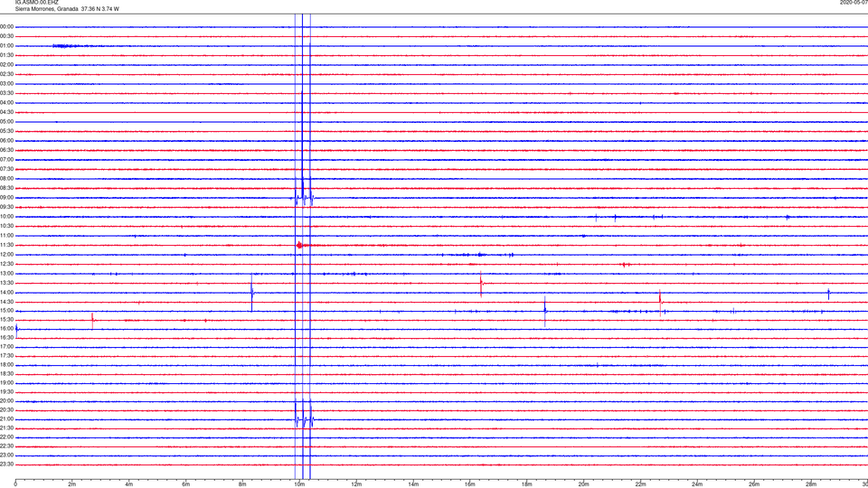
Task: Click the noisy blue burst on 01:00 trace
Action: pyautogui.click(x=66, y=46)
